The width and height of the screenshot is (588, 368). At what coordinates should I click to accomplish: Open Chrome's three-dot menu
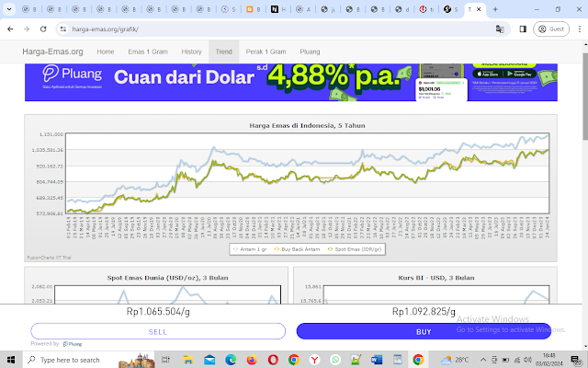580,29
